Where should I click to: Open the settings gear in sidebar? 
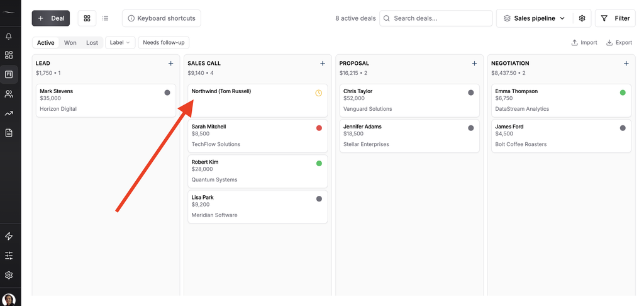[9, 275]
